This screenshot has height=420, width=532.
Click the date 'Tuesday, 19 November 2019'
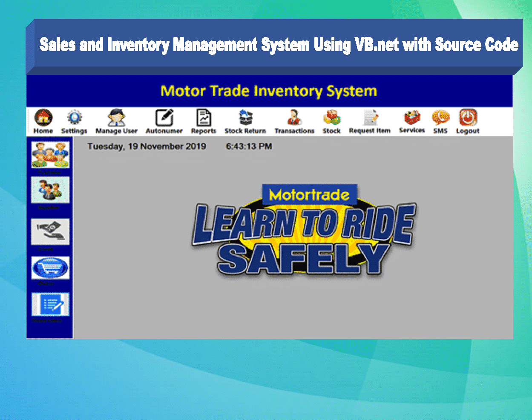point(147,146)
